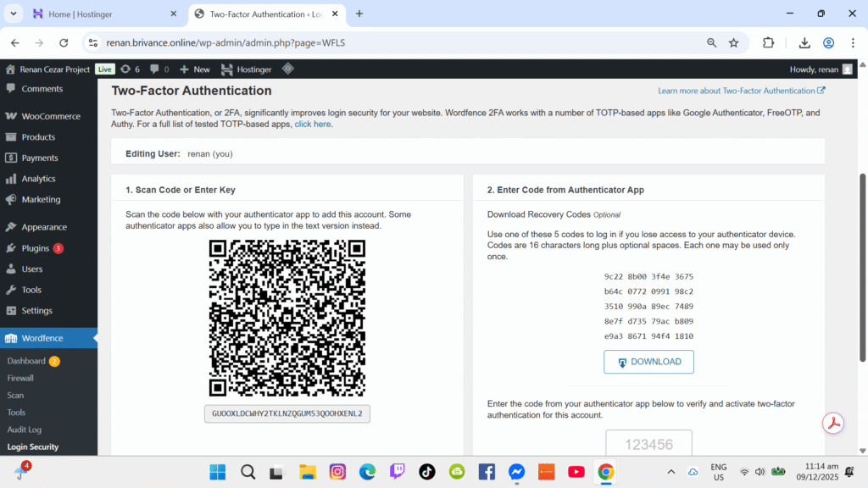Image resolution: width=868 pixels, height=488 pixels.
Task: Click the 123456 authenticator code field
Action: coord(648,444)
